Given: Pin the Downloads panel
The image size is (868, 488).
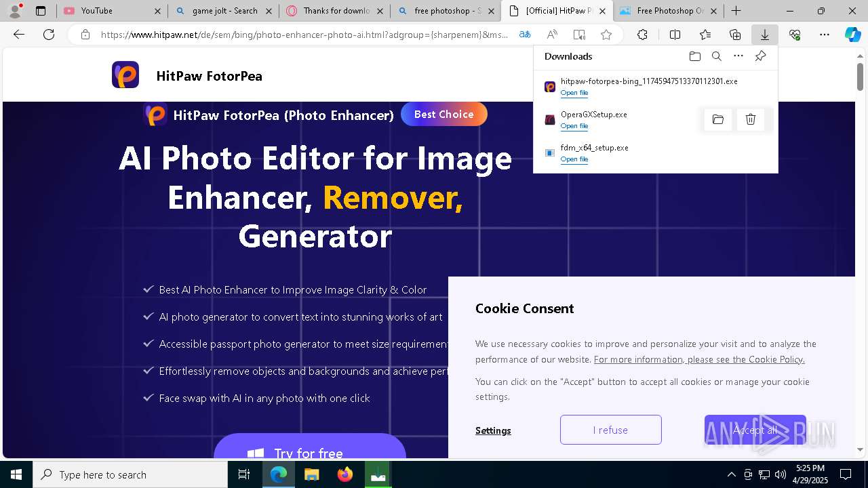Looking at the screenshot, I should click(761, 56).
